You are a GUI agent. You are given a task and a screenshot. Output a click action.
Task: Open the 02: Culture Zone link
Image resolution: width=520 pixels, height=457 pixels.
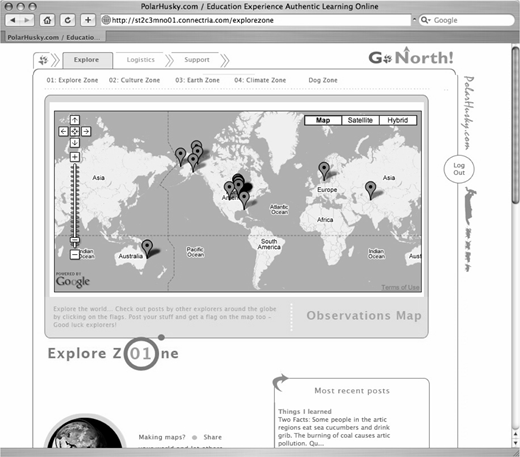[x=134, y=80]
